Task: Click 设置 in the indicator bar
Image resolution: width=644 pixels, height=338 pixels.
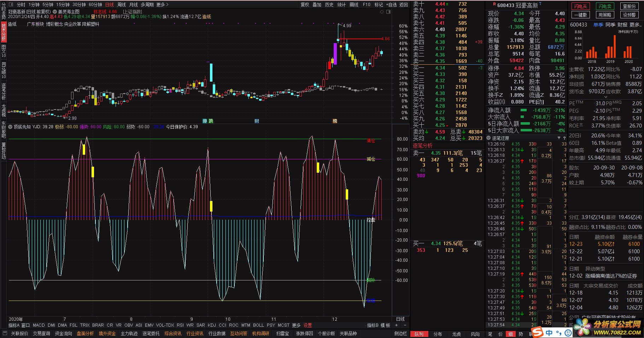Action: coord(308,325)
